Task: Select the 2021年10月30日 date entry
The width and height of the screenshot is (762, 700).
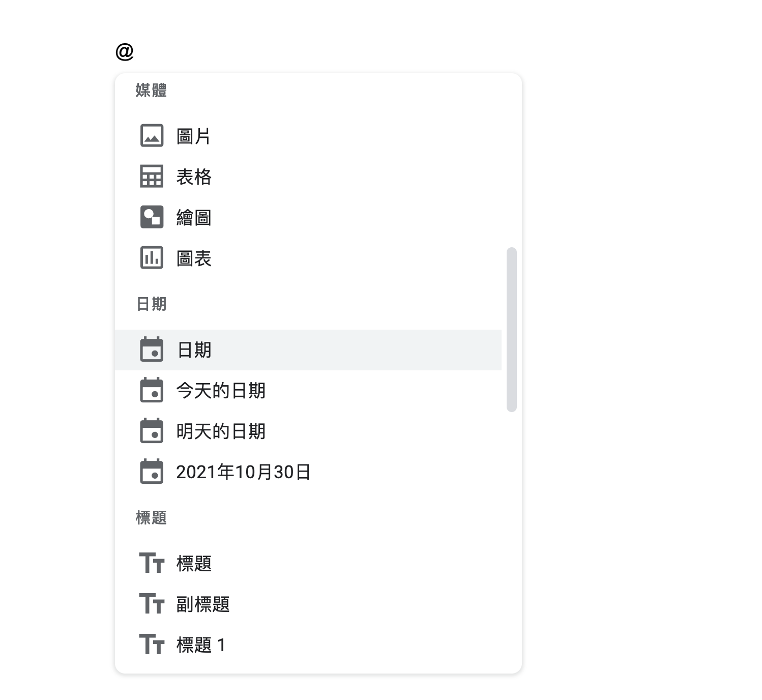Action: [243, 472]
